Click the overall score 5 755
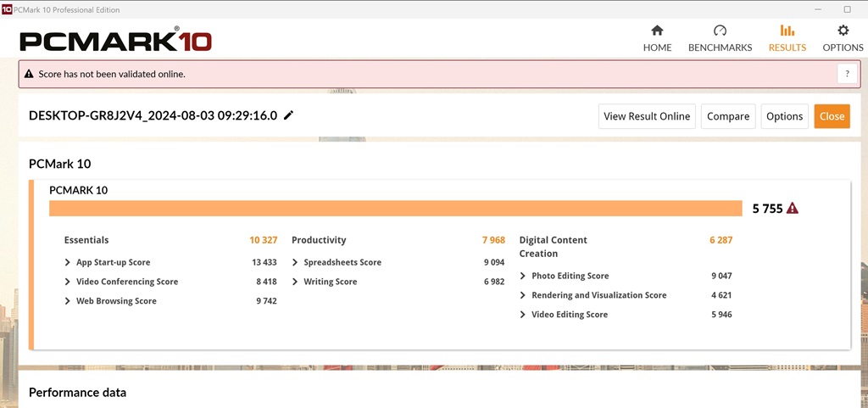This screenshot has height=408, width=868. click(x=767, y=209)
